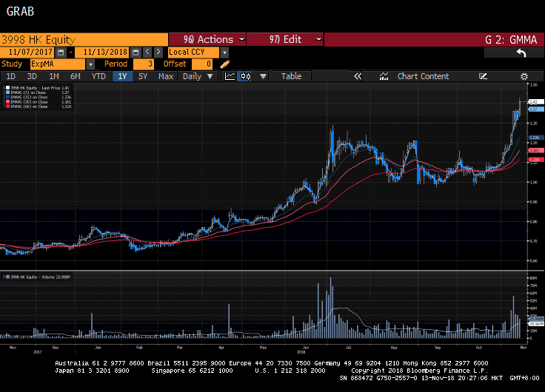
Task: Click the Study label
Action: tap(12, 64)
